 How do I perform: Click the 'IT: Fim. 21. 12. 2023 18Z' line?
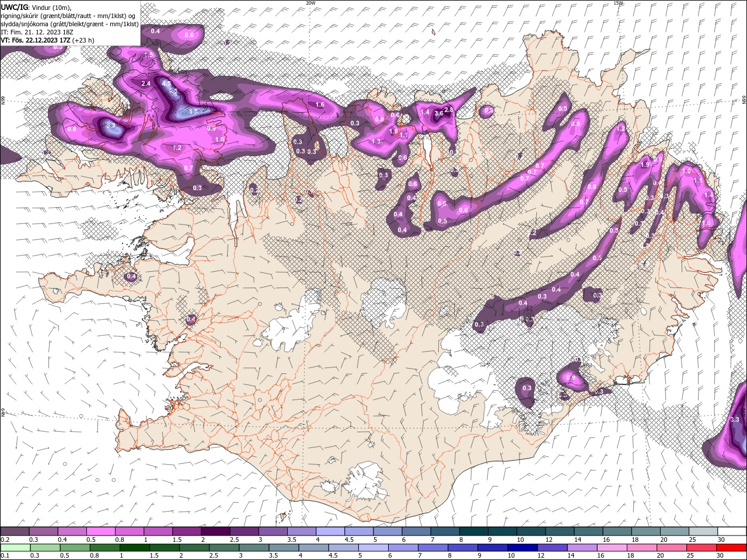(37, 32)
